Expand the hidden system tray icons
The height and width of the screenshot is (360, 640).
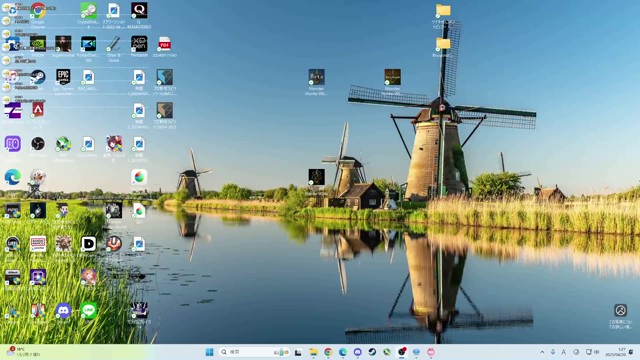[542, 352]
